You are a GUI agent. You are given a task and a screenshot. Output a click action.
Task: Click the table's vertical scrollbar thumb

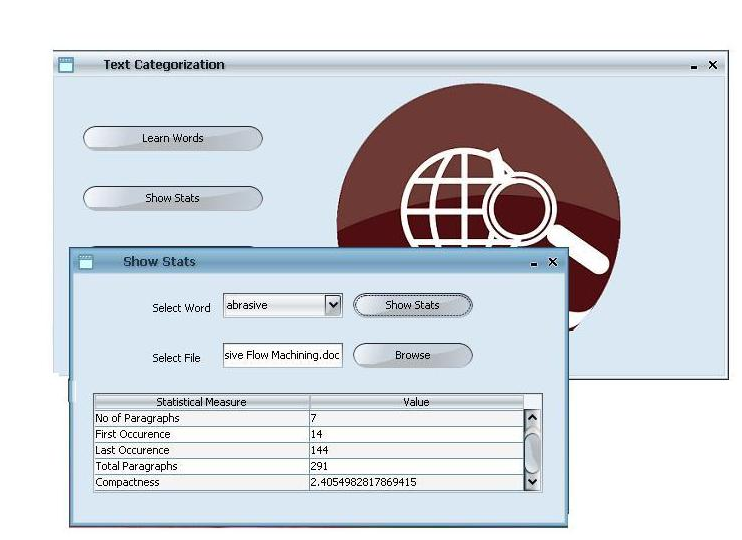click(x=532, y=452)
